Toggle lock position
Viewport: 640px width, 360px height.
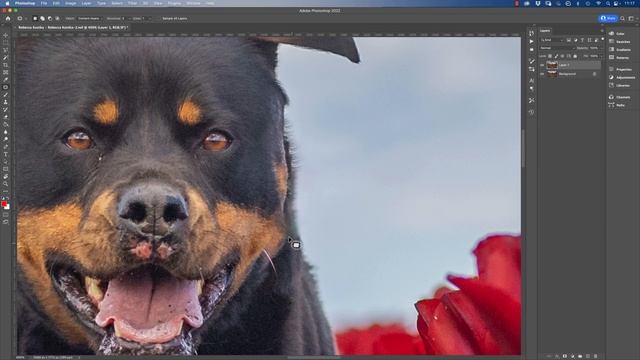pos(562,56)
